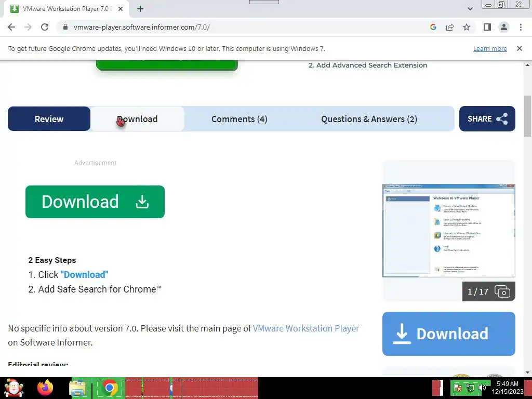
Task: Reload the current page
Action: click(x=45, y=27)
